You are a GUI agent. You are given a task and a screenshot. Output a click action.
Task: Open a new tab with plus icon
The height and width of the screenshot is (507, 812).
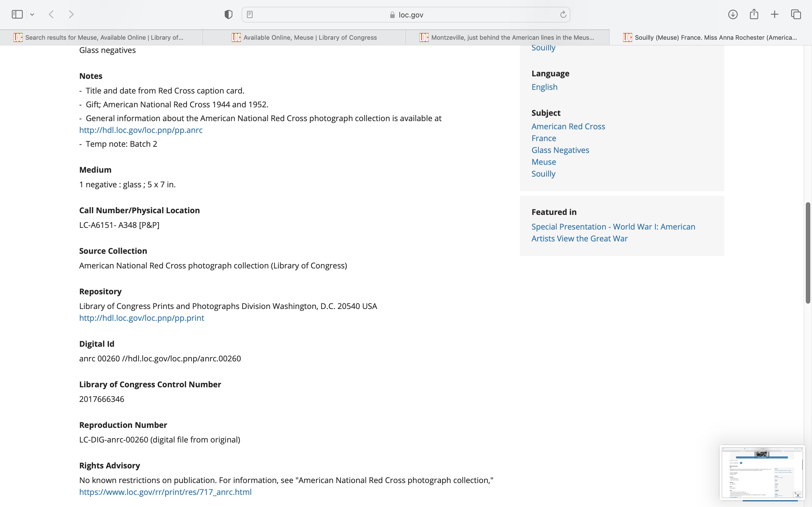click(775, 14)
